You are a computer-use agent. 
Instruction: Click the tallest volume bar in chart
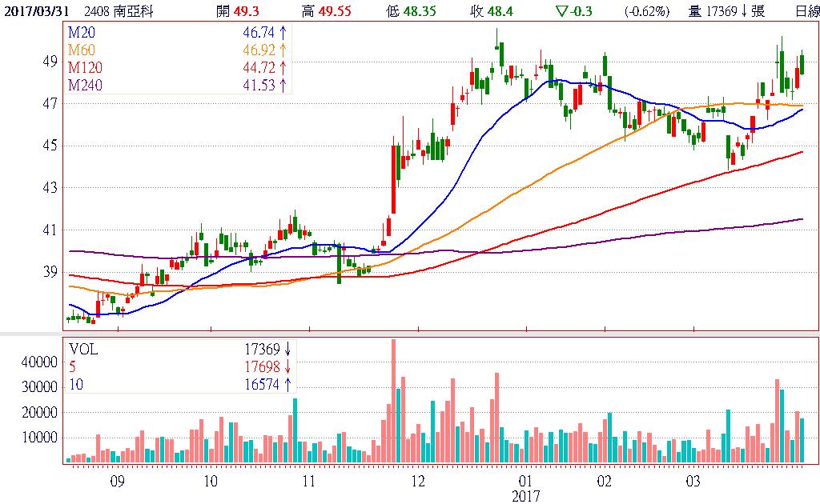coord(393,400)
